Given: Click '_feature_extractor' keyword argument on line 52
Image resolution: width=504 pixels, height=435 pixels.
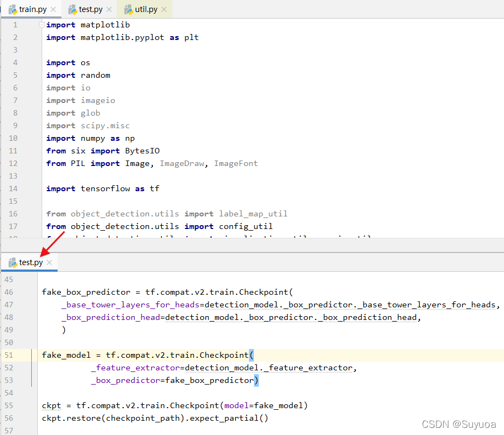Looking at the screenshot, I should click(x=135, y=368).
